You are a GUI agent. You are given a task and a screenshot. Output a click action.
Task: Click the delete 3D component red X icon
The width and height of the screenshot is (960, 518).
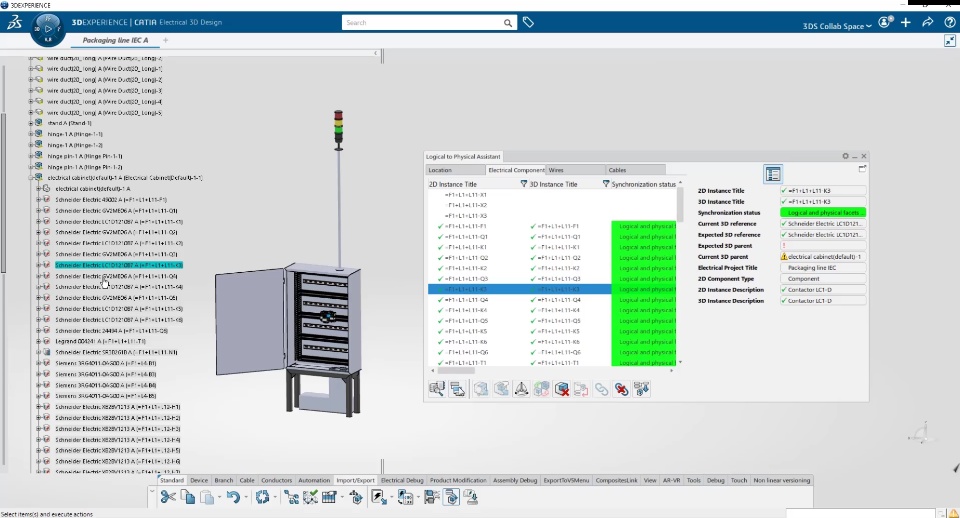(561, 389)
